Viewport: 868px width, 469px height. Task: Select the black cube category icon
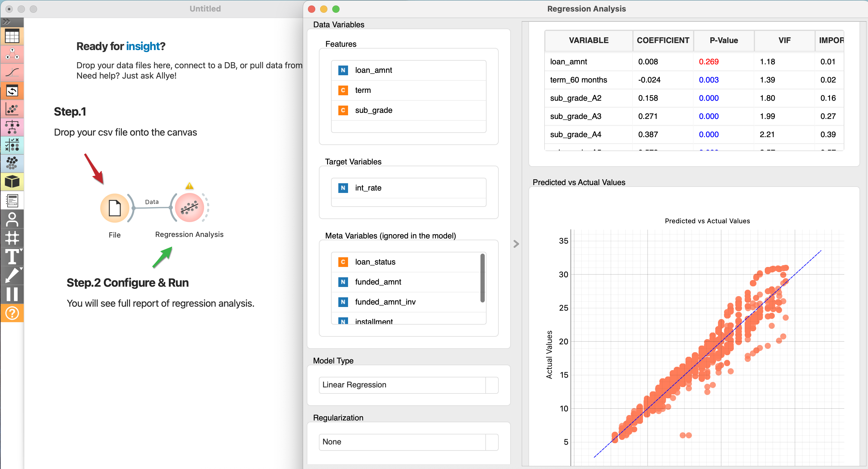[x=12, y=182]
